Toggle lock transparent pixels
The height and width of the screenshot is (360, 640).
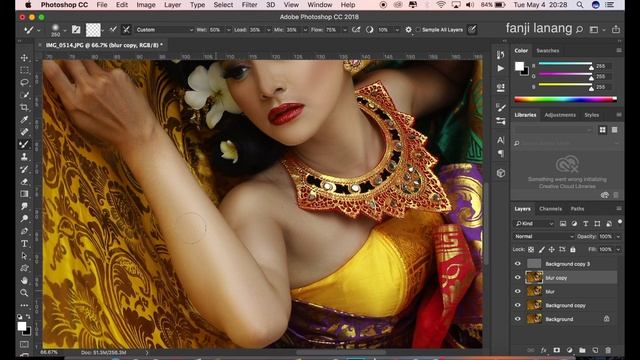(x=531, y=249)
